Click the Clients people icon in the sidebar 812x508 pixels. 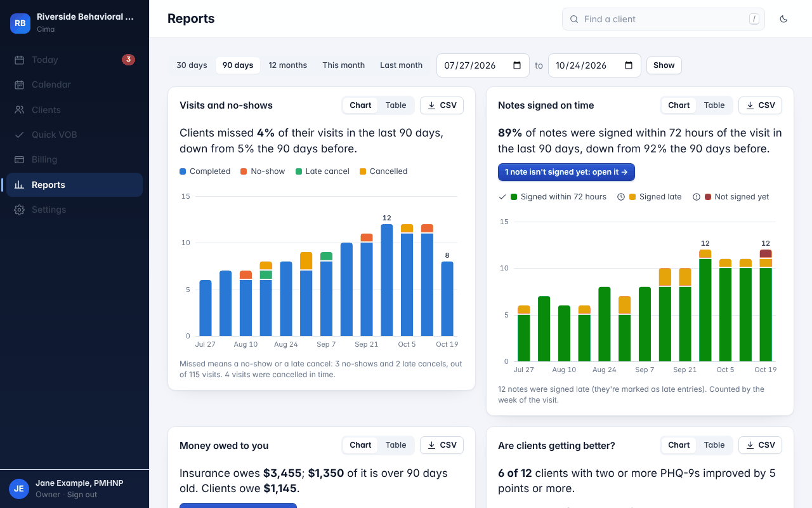pos(20,110)
